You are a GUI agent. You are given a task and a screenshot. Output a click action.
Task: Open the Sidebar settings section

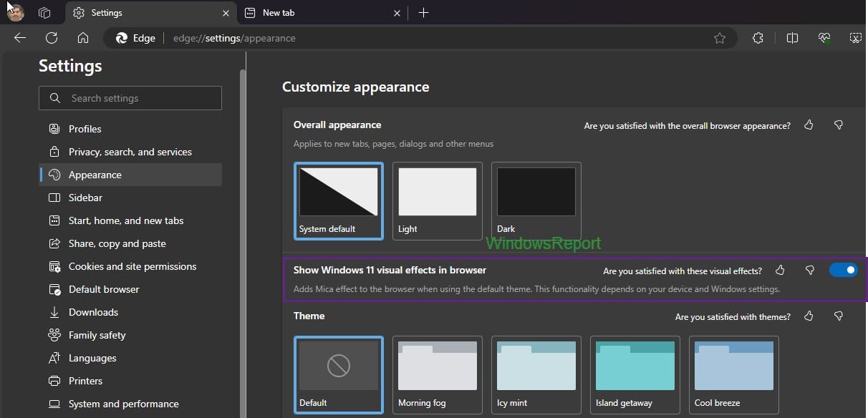pos(130,198)
